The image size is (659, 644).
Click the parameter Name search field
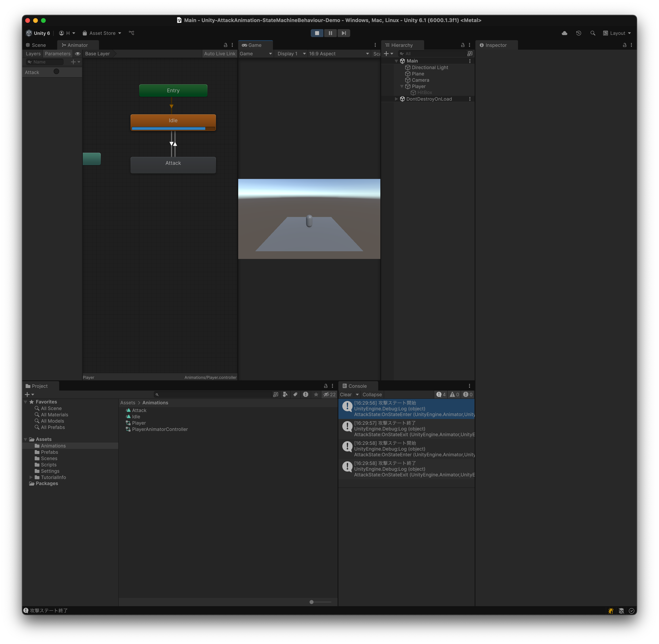(45, 62)
